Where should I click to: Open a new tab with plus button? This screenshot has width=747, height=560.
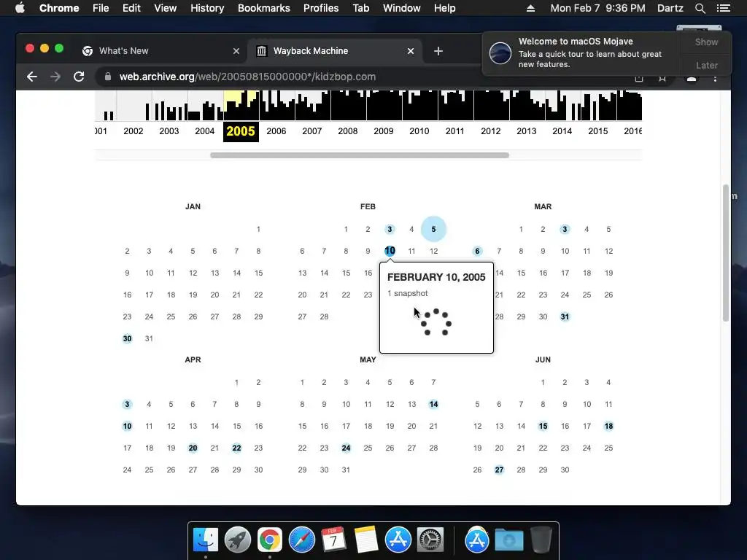(x=438, y=51)
